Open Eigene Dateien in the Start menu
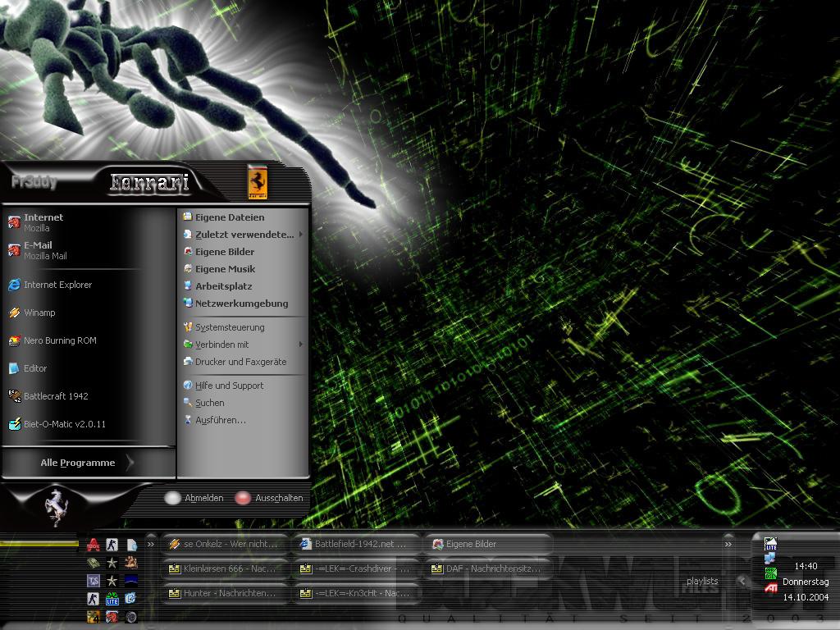The height and width of the screenshot is (630, 840). point(243,217)
